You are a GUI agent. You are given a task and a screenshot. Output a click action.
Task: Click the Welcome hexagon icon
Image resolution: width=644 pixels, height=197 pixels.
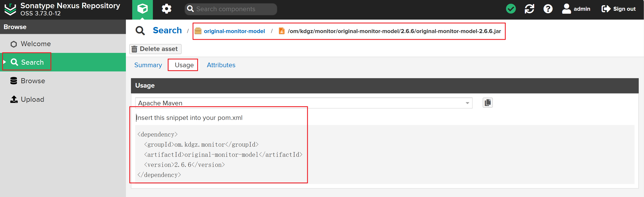point(14,44)
